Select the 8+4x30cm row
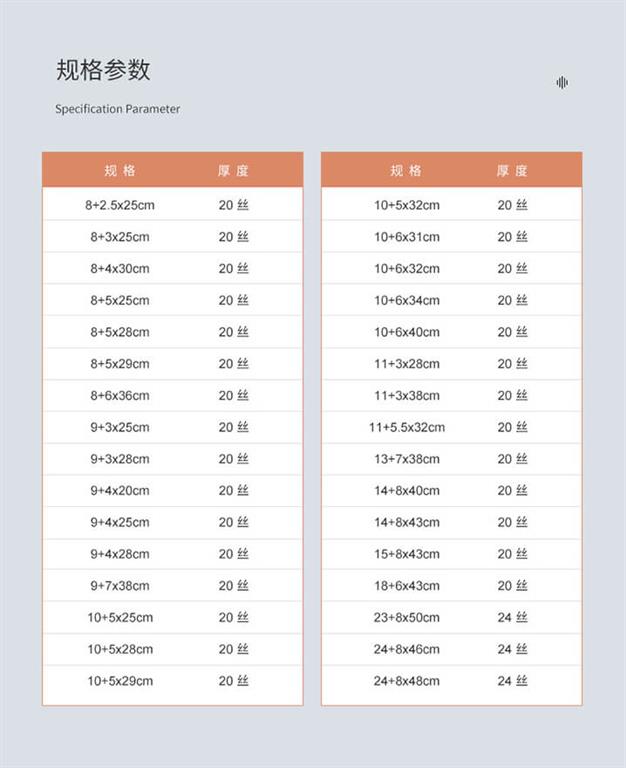626x768 pixels. coord(120,269)
